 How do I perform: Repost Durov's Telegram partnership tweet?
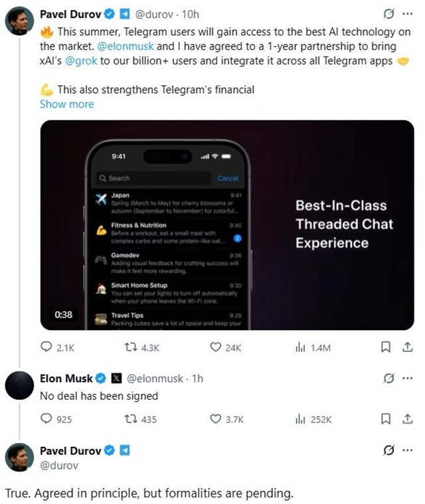(131, 347)
